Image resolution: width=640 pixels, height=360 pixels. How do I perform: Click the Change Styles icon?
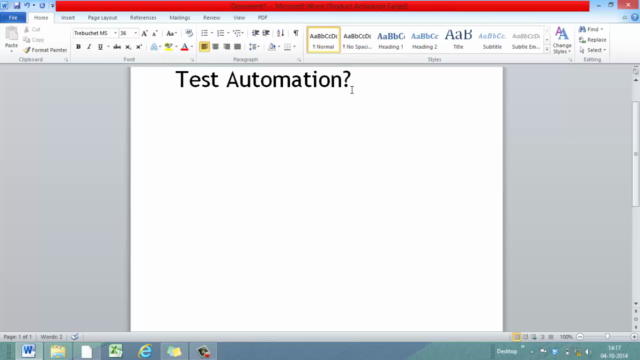point(562,40)
